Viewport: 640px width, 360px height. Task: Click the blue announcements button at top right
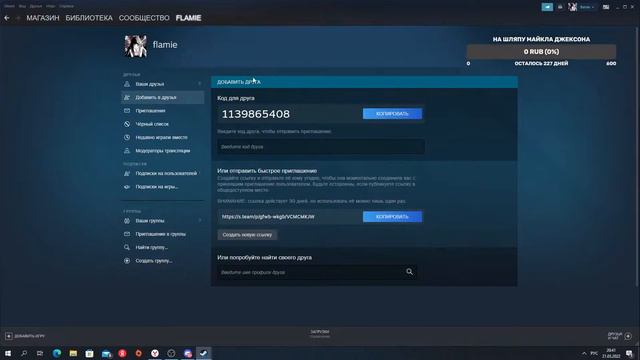(547, 7)
